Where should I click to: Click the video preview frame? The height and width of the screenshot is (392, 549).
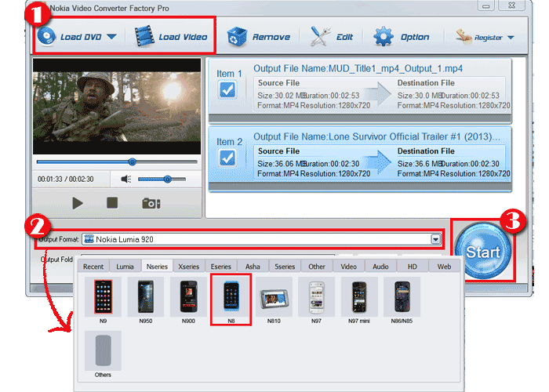pos(117,107)
